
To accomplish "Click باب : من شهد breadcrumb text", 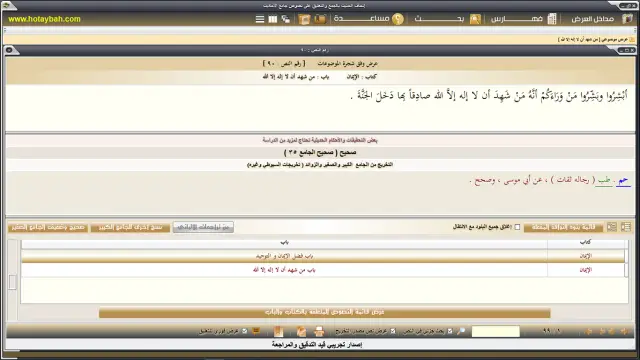I will tap(296, 77).
